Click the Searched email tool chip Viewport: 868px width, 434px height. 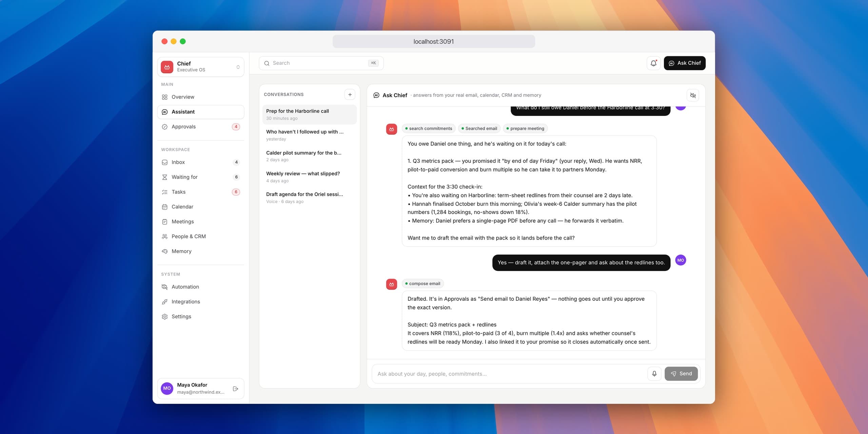point(479,129)
